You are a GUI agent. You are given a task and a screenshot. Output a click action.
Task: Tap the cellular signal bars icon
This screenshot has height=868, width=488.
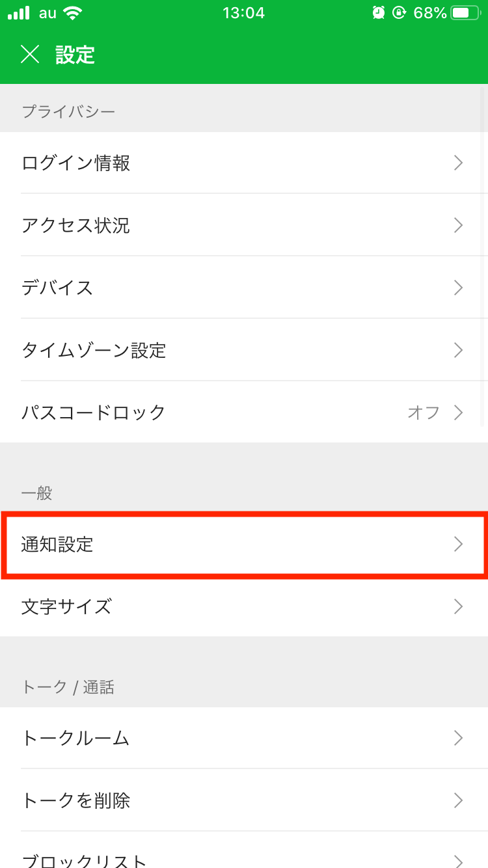click(x=20, y=13)
